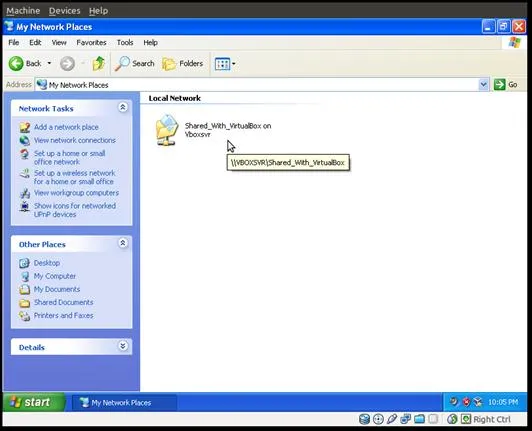
Task: Open the Back history dropdown arrow
Action: [x=49, y=63]
